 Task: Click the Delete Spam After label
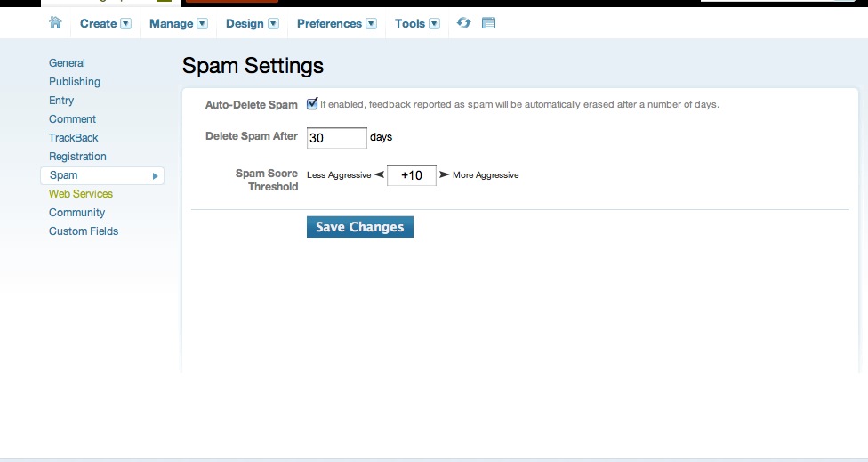252,136
